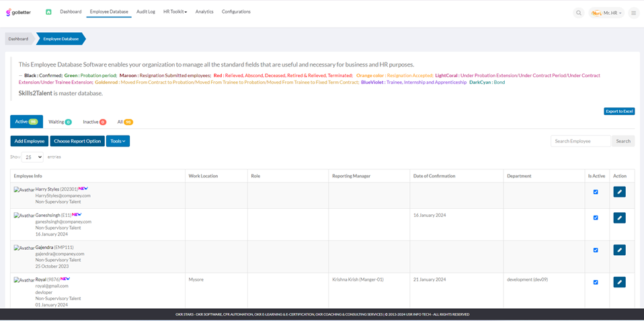Uncheck Is Active for Ganeshsingh
644x321 pixels.
coord(596,218)
